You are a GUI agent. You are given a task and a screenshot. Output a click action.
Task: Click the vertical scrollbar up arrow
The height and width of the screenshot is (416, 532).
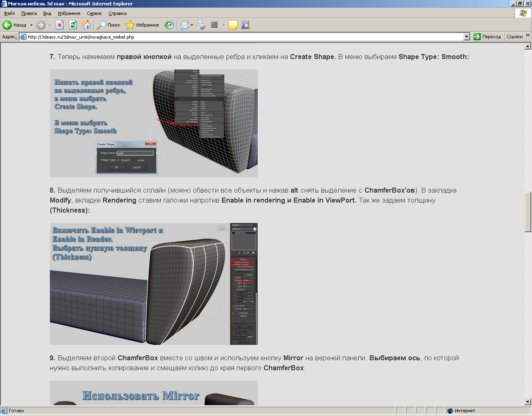click(528, 47)
